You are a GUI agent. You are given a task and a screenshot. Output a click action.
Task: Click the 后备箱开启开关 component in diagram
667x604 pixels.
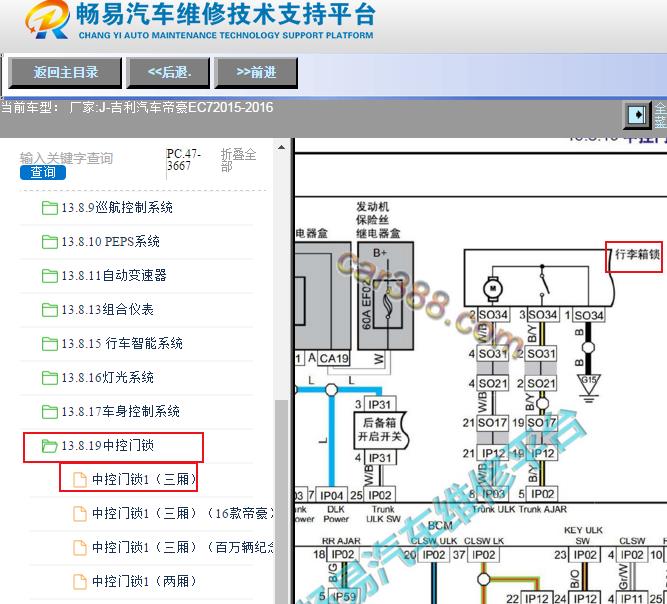pyautogui.click(x=380, y=430)
